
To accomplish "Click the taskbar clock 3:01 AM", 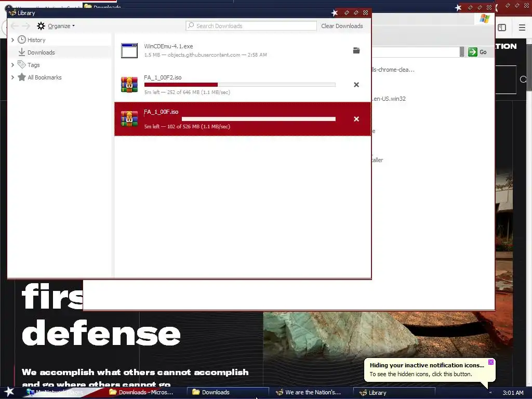I will [x=513, y=393].
